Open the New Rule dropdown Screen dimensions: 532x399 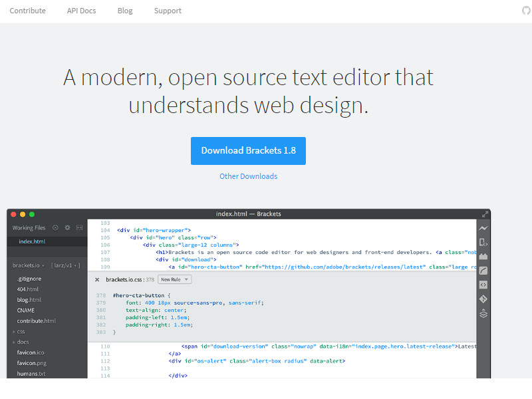[x=175, y=280]
